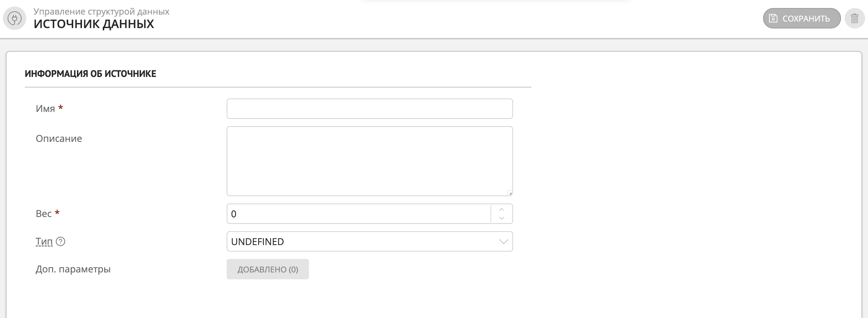This screenshot has width=868, height=318.
Task: Open the ДОБАВЛЕНО (0) parameters button
Action: [267, 269]
